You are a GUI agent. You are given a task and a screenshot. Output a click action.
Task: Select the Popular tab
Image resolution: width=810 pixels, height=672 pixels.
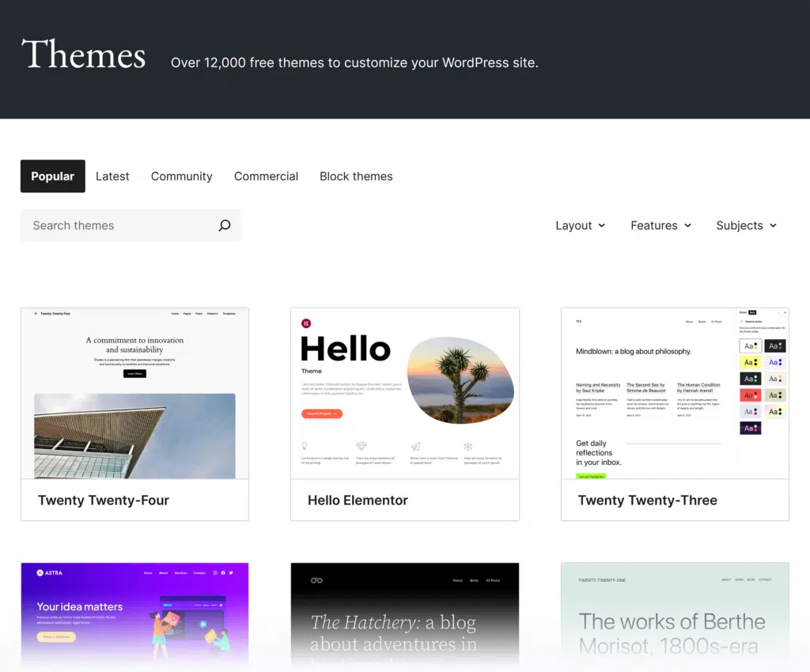coord(53,176)
